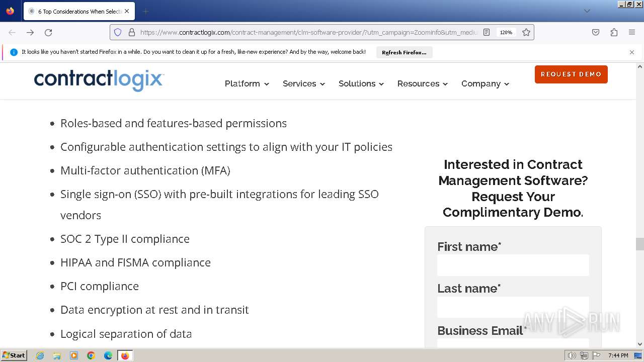Expand the Solutions menu
The height and width of the screenshot is (362, 644).
(361, 83)
